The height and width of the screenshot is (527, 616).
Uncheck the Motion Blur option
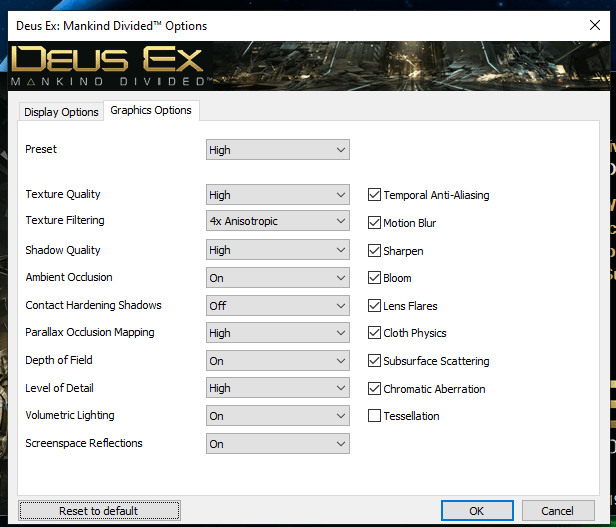(x=375, y=223)
